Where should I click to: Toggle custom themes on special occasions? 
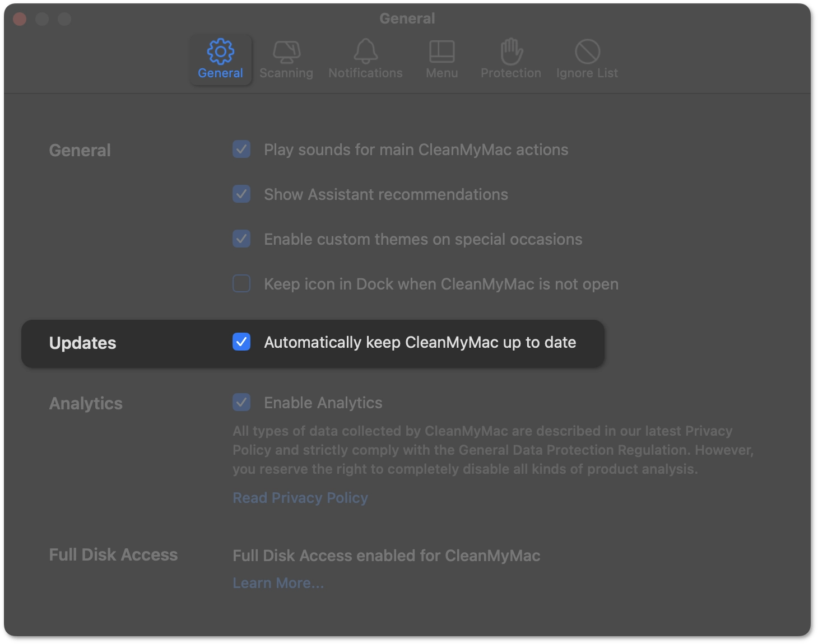(241, 239)
